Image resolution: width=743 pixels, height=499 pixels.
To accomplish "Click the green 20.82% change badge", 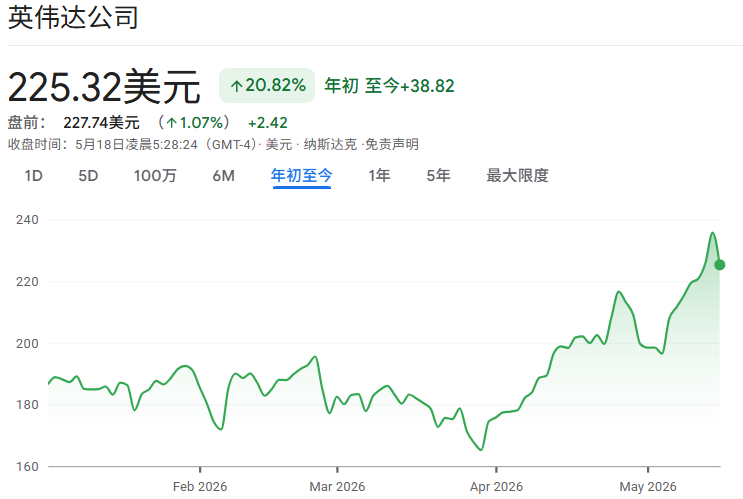I will click(x=267, y=85).
